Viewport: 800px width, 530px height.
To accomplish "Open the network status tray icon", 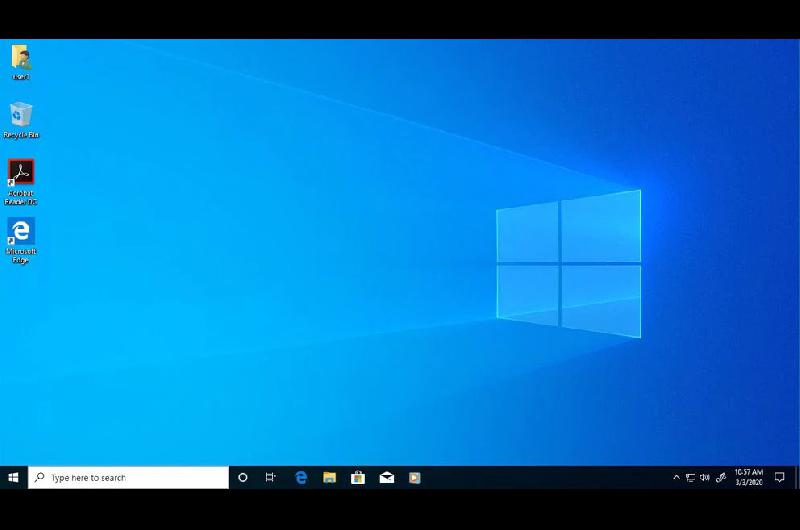I will point(690,477).
